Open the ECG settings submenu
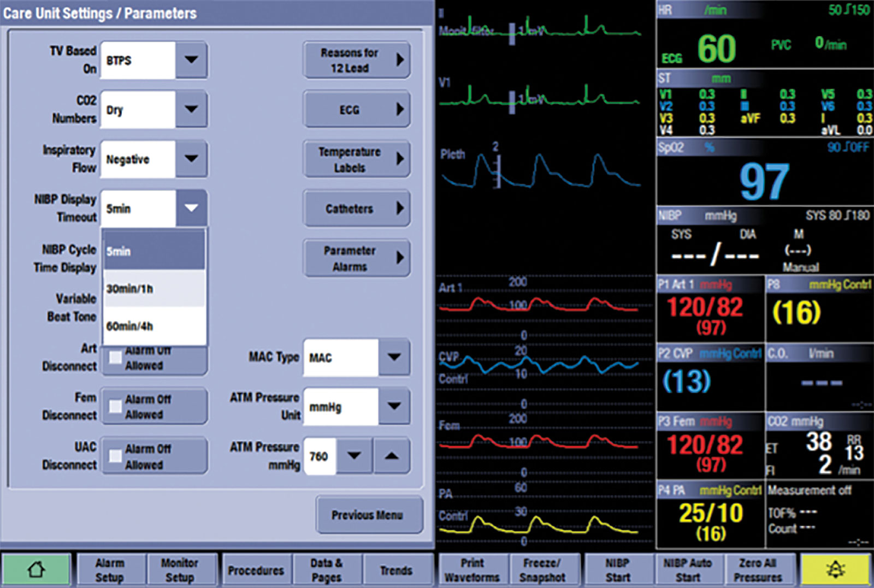 [356, 110]
